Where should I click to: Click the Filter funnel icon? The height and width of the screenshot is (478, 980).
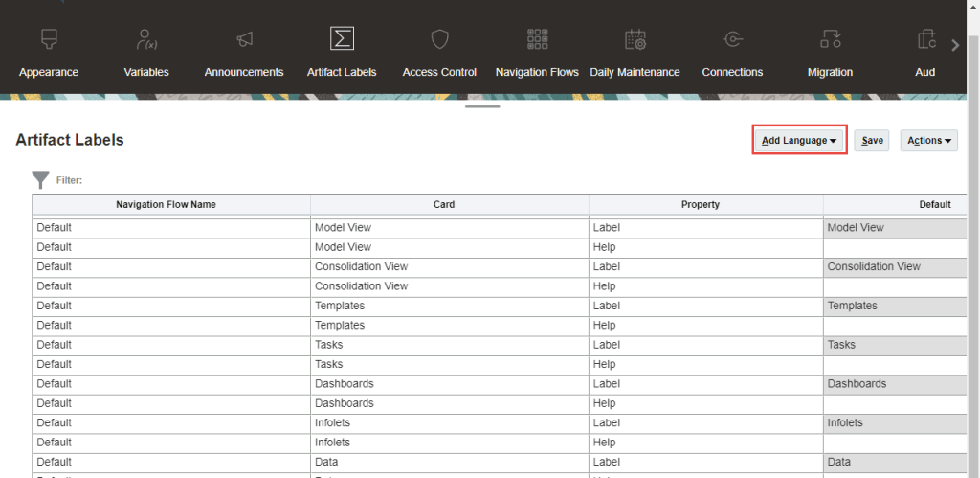coord(40,180)
